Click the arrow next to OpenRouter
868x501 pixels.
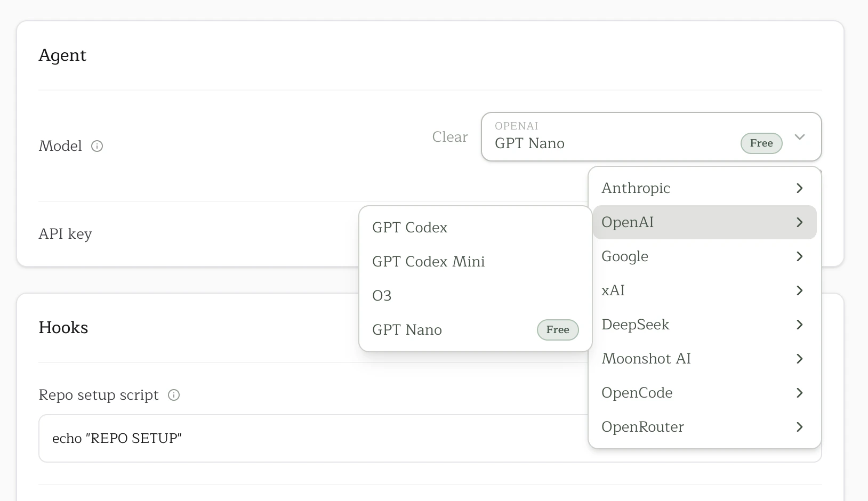pyautogui.click(x=799, y=426)
